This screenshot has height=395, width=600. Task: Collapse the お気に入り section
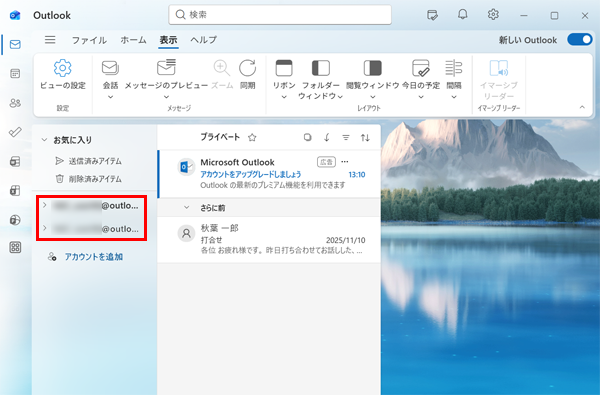[44, 140]
